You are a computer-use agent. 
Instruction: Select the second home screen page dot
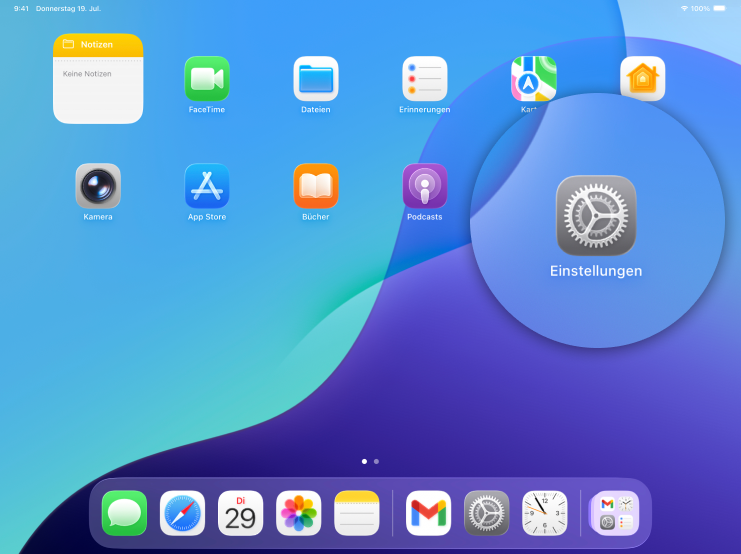coord(376,462)
